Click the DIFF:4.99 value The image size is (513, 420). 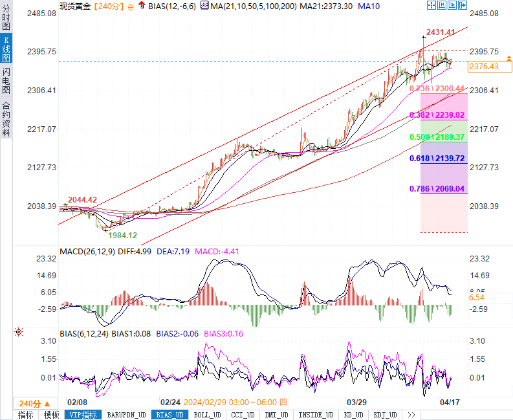click(135, 251)
